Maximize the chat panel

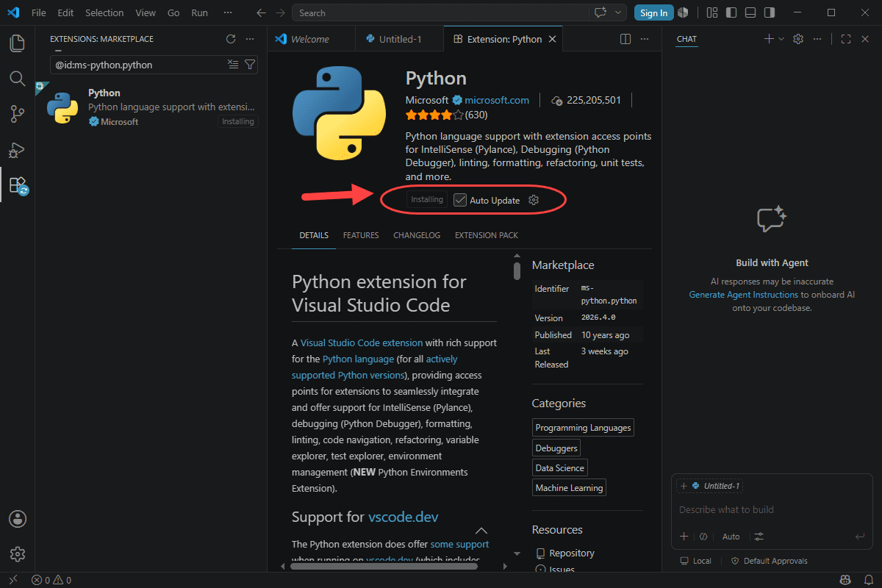[x=846, y=39]
